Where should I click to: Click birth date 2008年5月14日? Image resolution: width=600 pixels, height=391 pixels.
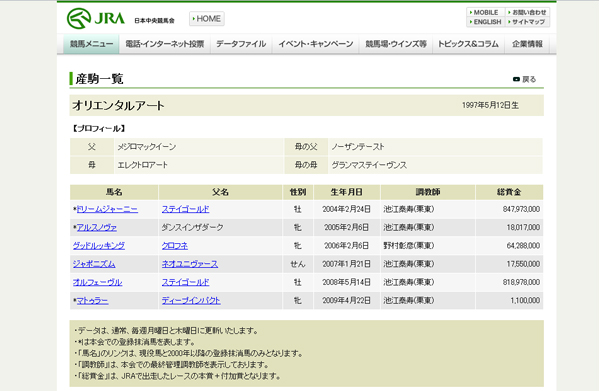click(x=346, y=282)
